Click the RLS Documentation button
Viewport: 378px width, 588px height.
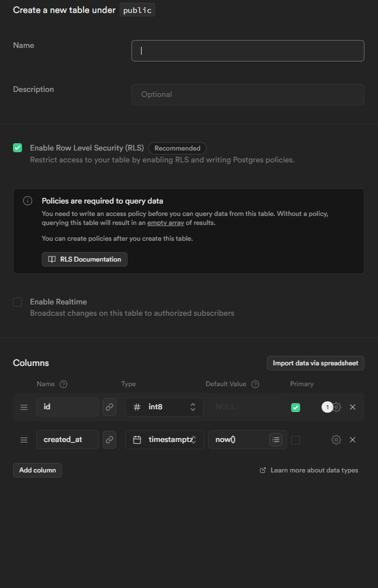click(85, 259)
